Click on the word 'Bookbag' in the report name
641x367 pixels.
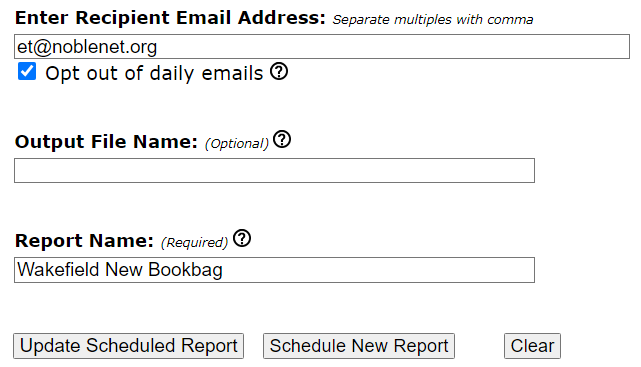pyautogui.click(x=185, y=270)
